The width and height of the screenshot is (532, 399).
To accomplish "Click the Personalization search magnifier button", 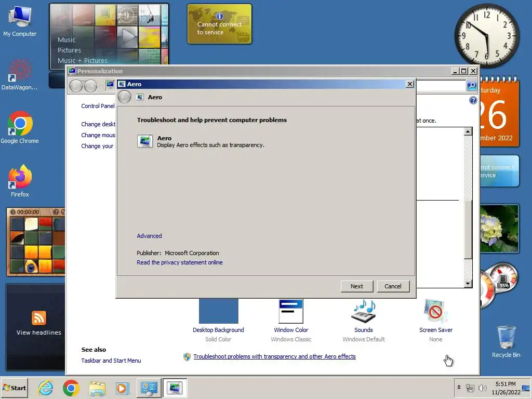I will tap(472, 86).
